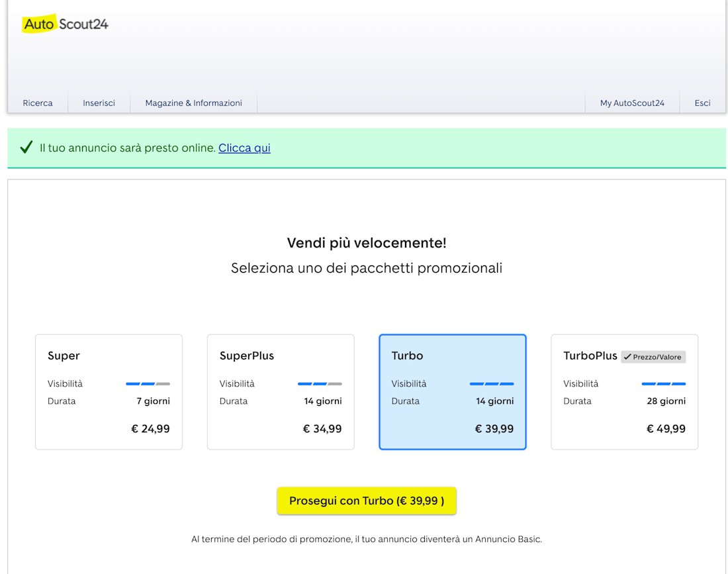The width and height of the screenshot is (728, 574).
Task: Click the SuperPlus visibility bar indicator
Action: [320, 383]
